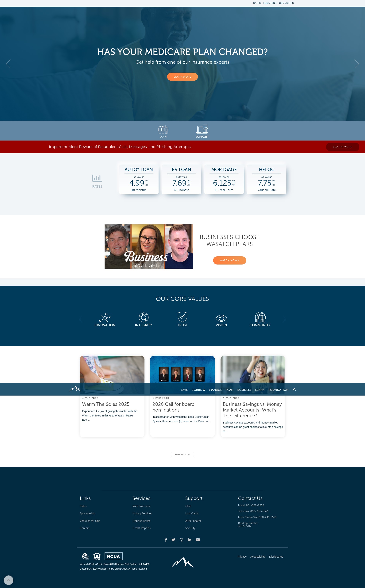Select the Integrity core value icon
The image size is (365, 588).
144,317
